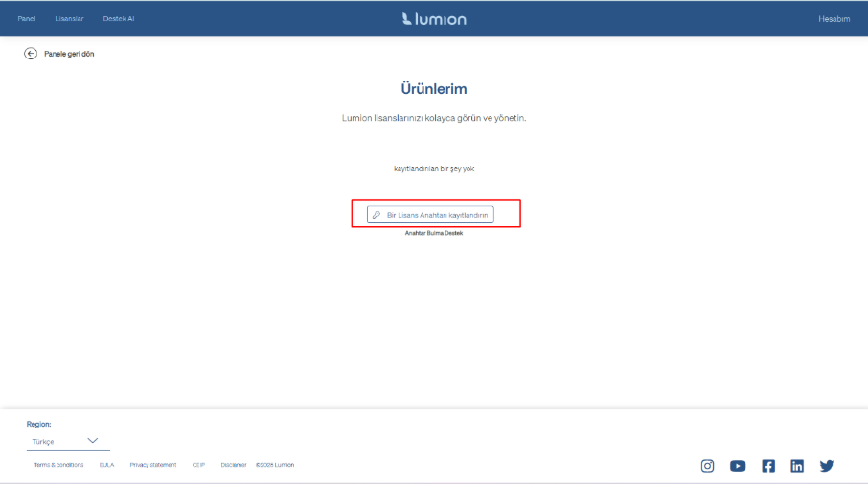
Task: Visit Lumion's Facebook page
Action: (768, 466)
